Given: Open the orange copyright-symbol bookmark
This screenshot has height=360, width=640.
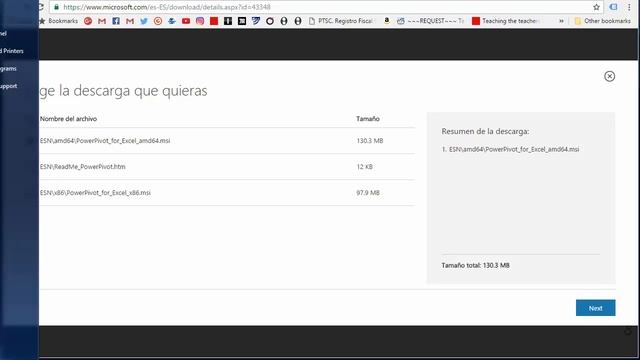Looking at the screenshot, I should 158,21.
